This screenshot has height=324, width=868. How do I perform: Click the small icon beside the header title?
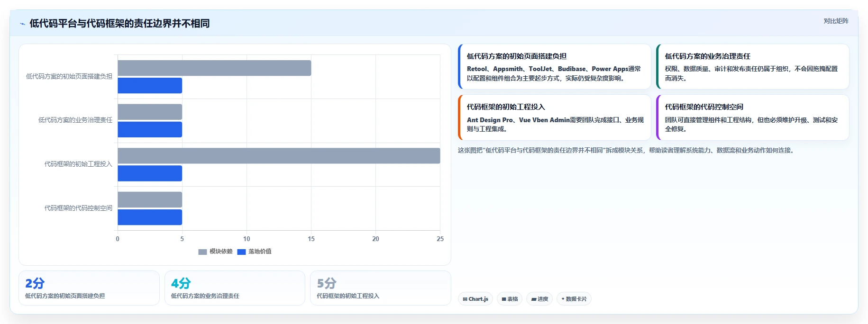[x=22, y=24]
